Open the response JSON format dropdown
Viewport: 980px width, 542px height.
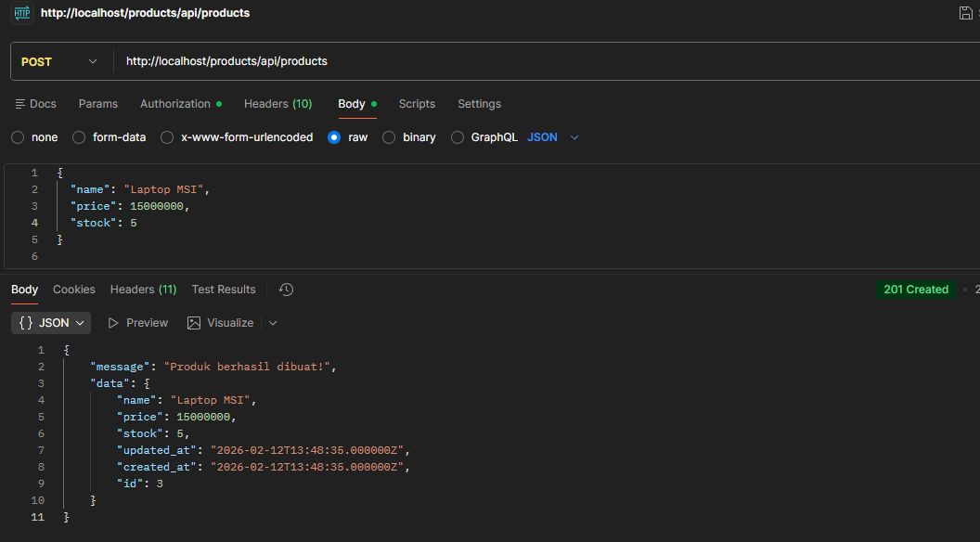[52, 323]
